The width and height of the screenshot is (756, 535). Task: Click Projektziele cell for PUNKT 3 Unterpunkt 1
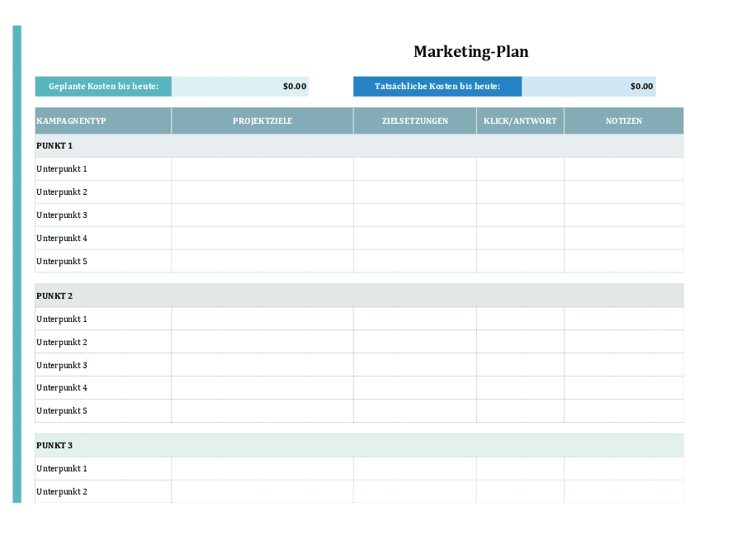click(262, 468)
